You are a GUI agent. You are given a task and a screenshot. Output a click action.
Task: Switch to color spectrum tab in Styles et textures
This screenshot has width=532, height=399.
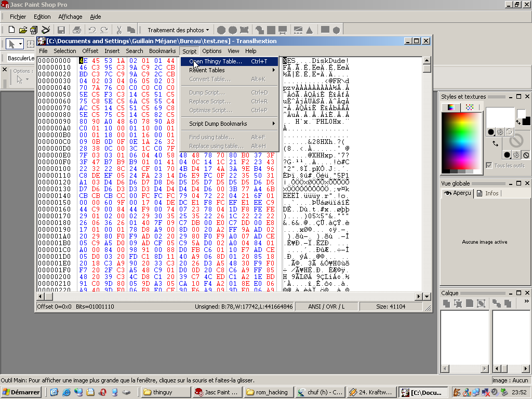[451, 107]
